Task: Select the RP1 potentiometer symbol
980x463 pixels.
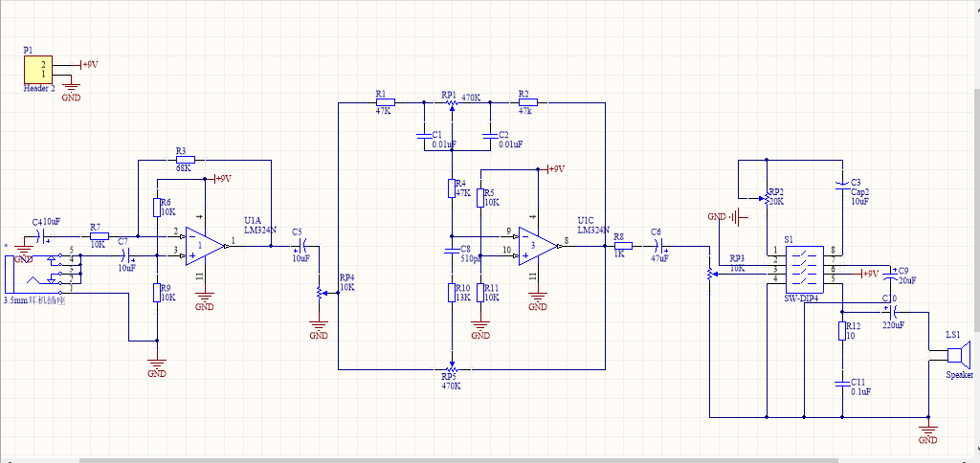Action: point(452,103)
